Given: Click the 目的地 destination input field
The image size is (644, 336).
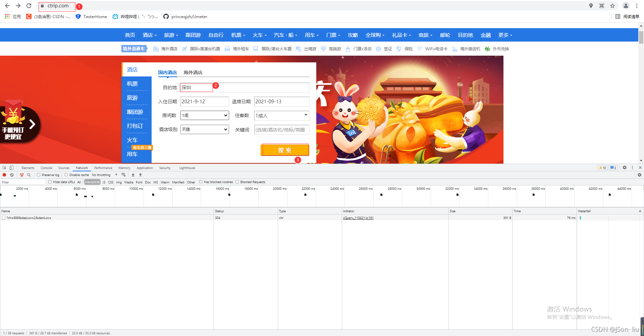Looking at the screenshot, I should 245,88.
